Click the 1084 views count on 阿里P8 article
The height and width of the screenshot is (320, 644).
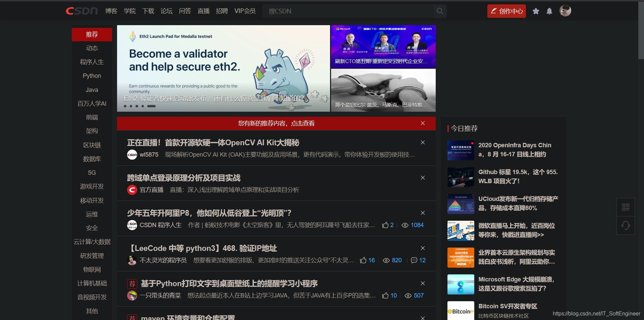pyautogui.click(x=417, y=225)
